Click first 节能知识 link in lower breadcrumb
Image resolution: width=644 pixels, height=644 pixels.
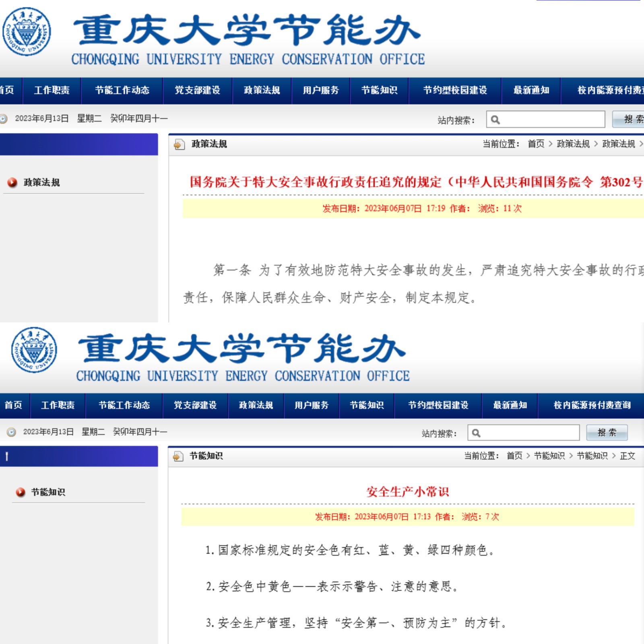pyautogui.click(x=549, y=456)
